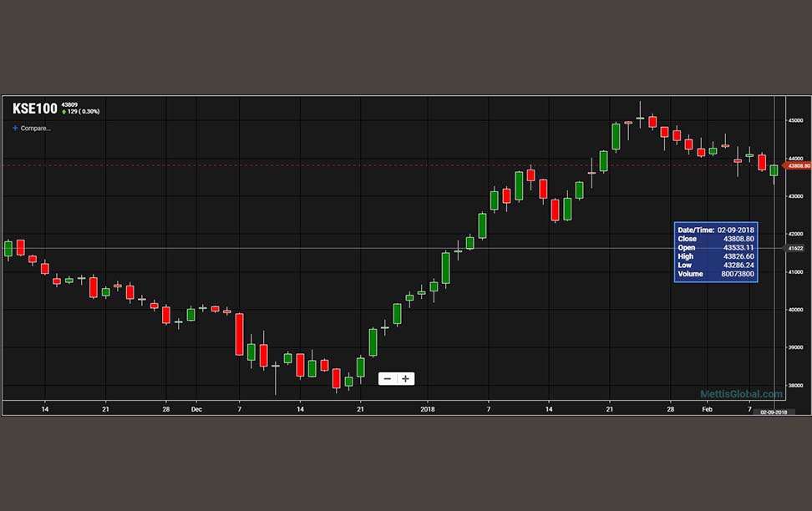Click the zoom in plus button
The width and height of the screenshot is (812, 511).
(405, 379)
